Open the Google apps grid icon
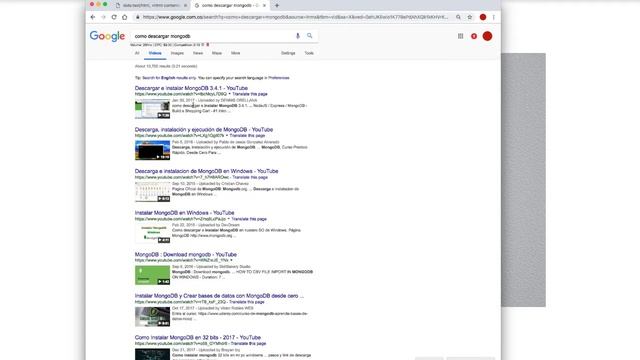The height and width of the screenshot is (360, 640). pyautogui.click(x=460, y=36)
